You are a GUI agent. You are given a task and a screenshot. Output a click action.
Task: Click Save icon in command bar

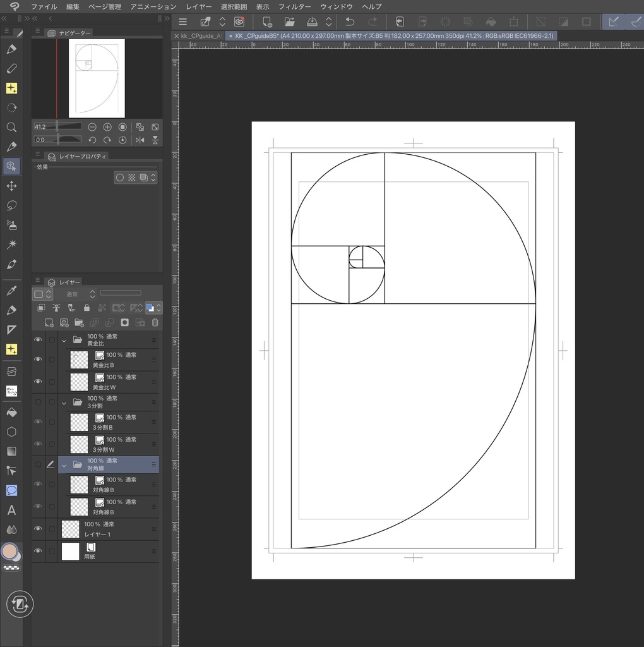click(x=312, y=21)
